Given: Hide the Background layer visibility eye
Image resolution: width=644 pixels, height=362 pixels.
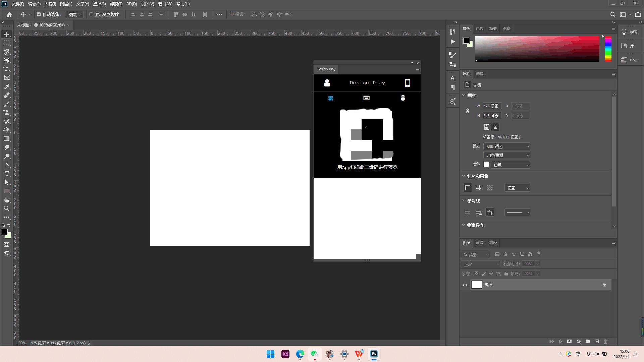Looking at the screenshot, I should tap(465, 285).
